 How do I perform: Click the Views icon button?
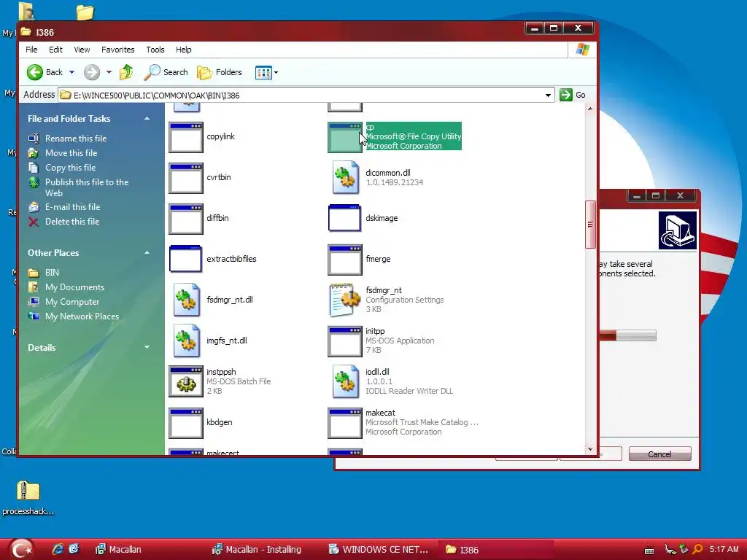point(263,72)
